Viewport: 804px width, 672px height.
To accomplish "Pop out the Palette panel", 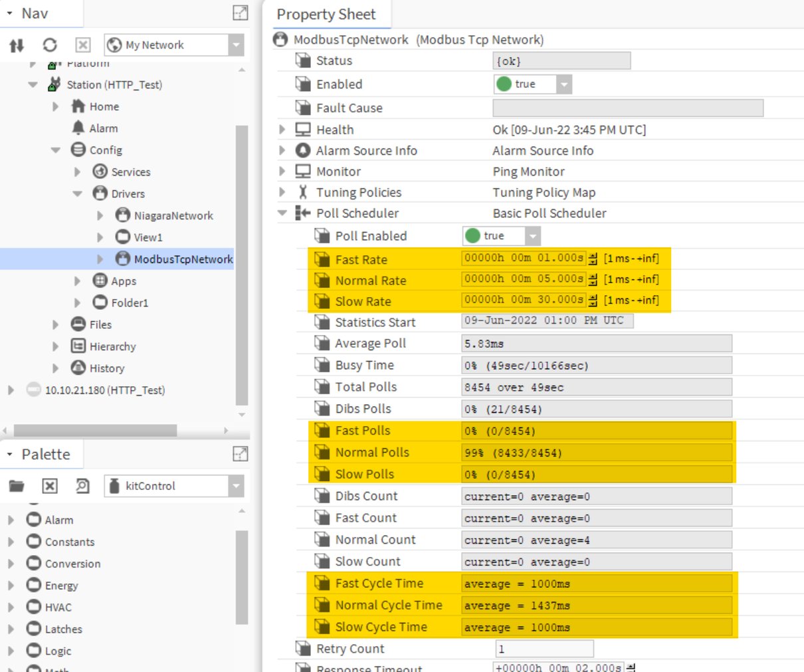I will (240, 455).
